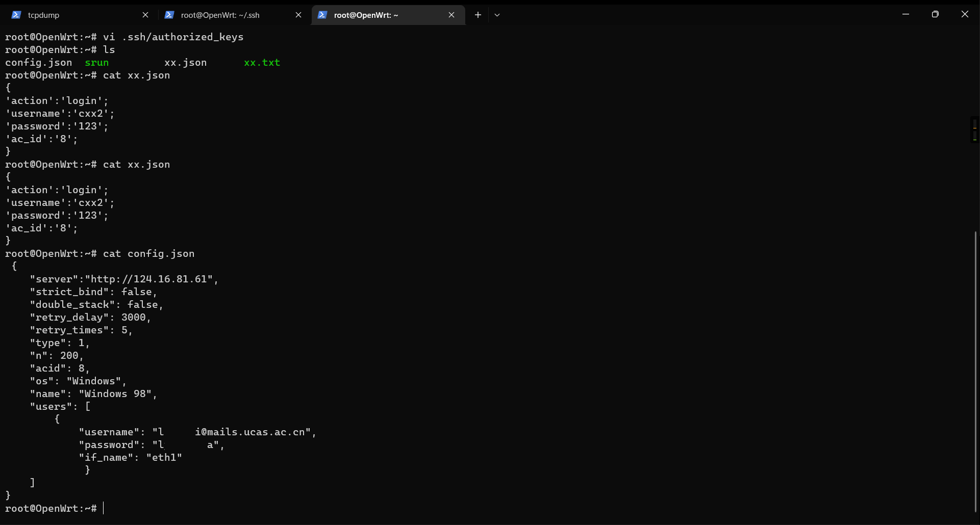Click the cat config.json command line

tap(100, 253)
